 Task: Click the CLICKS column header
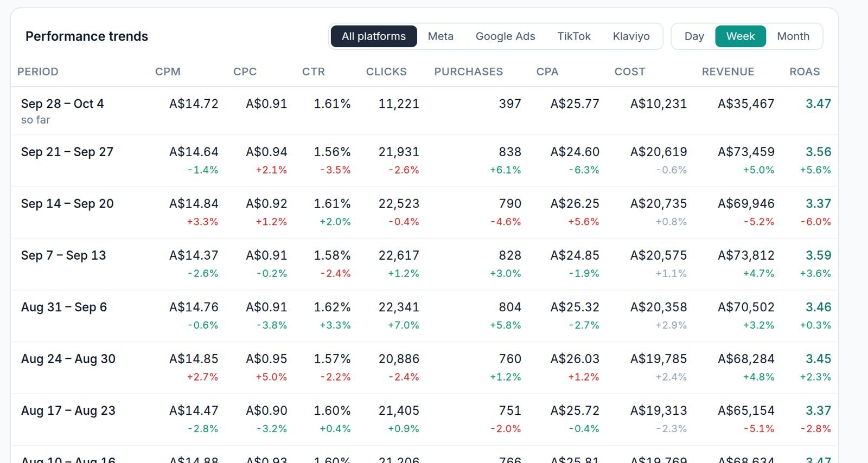(x=386, y=72)
